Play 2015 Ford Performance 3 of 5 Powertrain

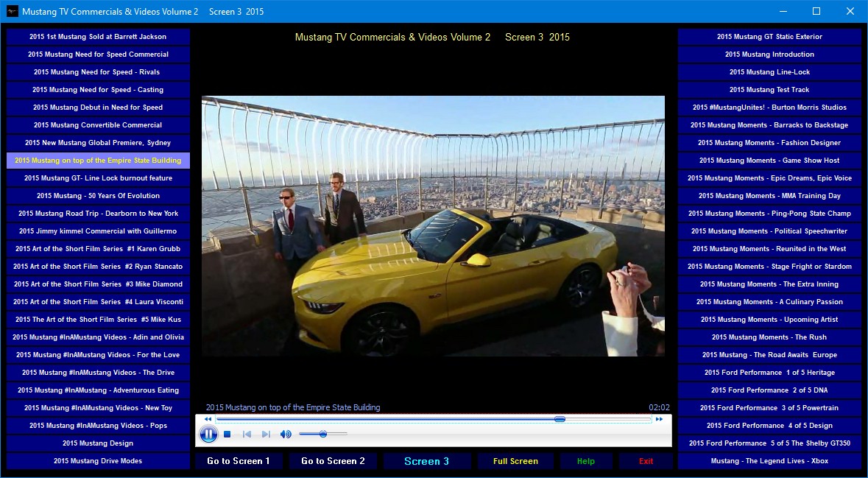[x=769, y=408]
